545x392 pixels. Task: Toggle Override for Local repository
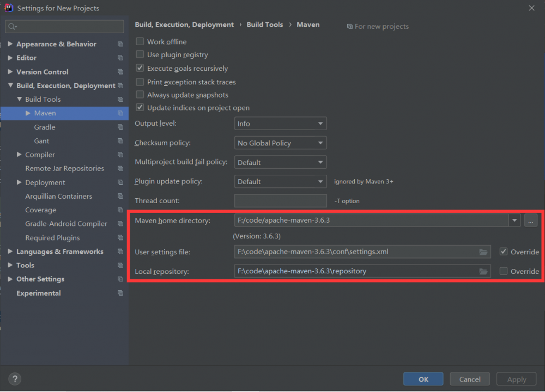(504, 271)
